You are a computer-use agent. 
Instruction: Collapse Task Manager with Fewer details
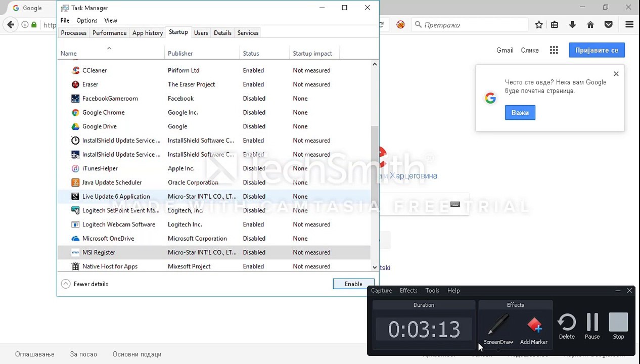[x=84, y=284]
